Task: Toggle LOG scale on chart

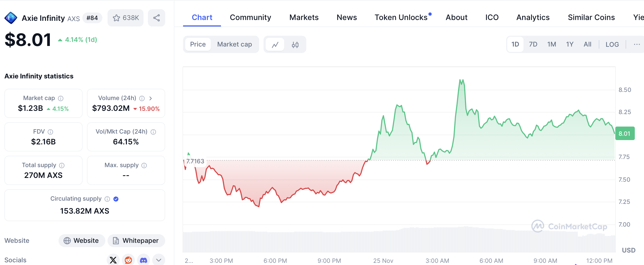Action: [612, 44]
